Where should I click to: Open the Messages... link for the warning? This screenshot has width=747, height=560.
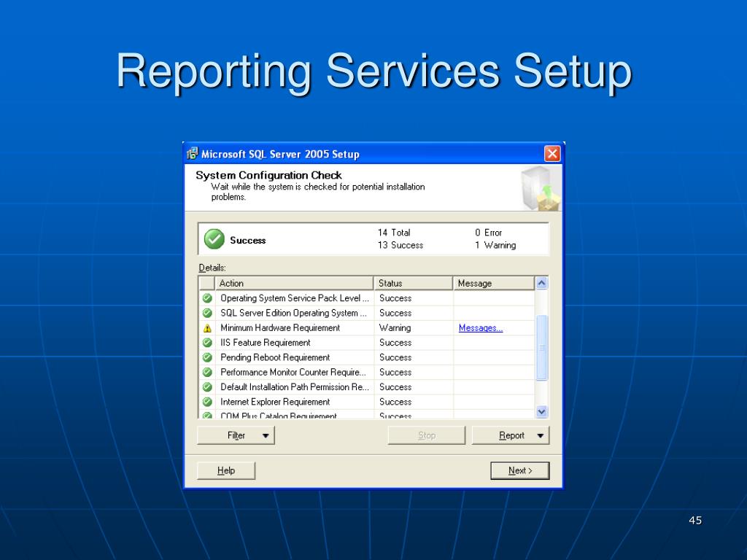coord(480,327)
